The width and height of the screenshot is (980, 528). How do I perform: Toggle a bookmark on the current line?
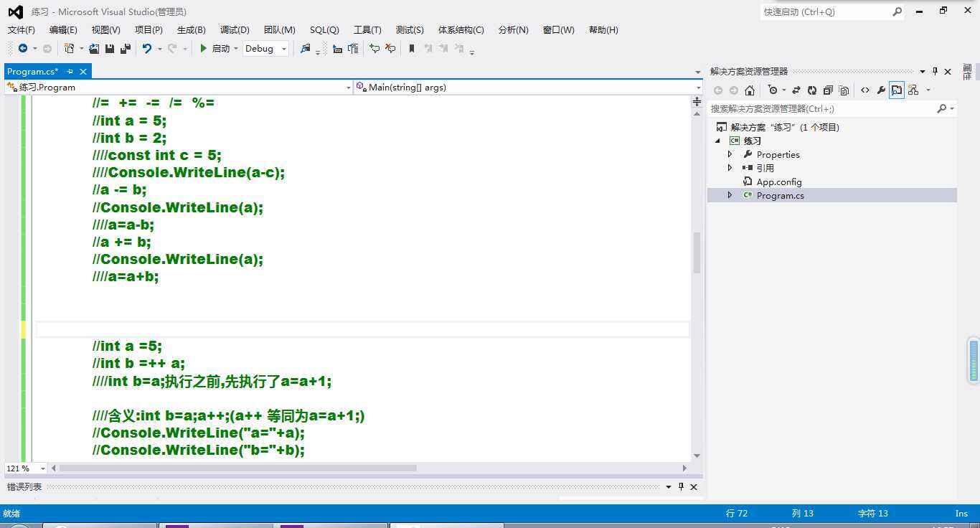(x=412, y=48)
